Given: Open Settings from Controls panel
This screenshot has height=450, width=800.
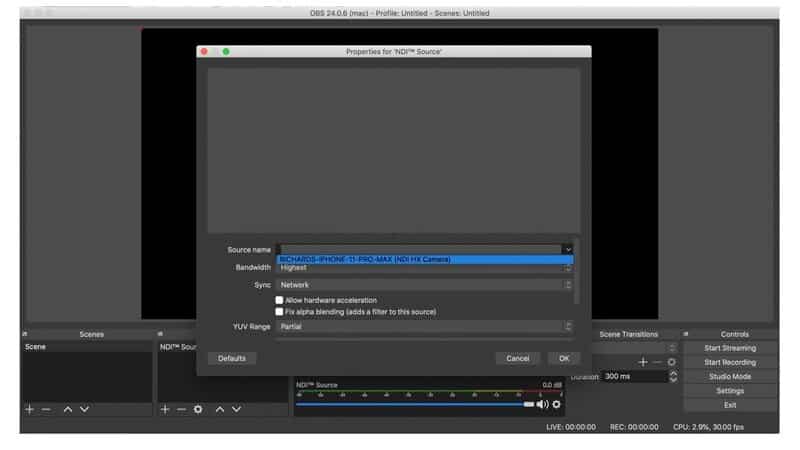Looking at the screenshot, I should [x=730, y=391].
